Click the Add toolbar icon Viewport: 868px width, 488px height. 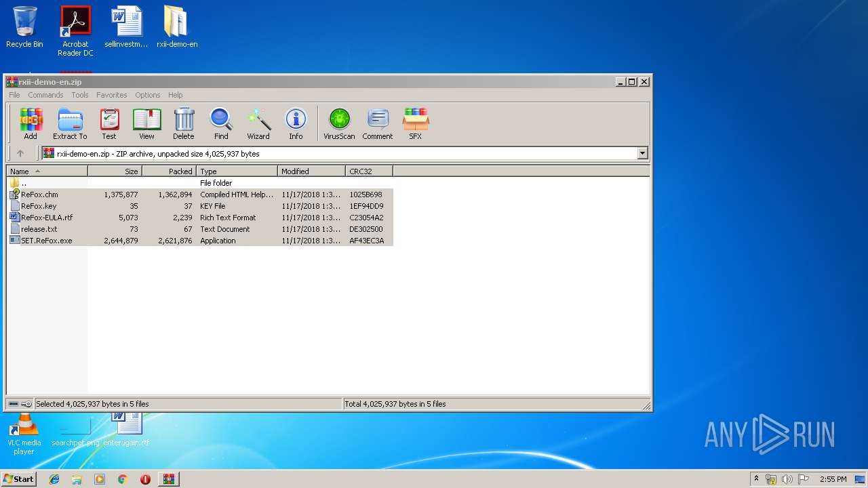point(31,124)
